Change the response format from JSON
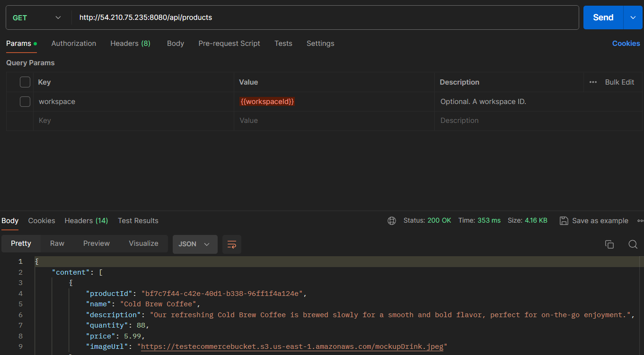The height and width of the screenshot is (355, 644). click(x=194, y=244)
